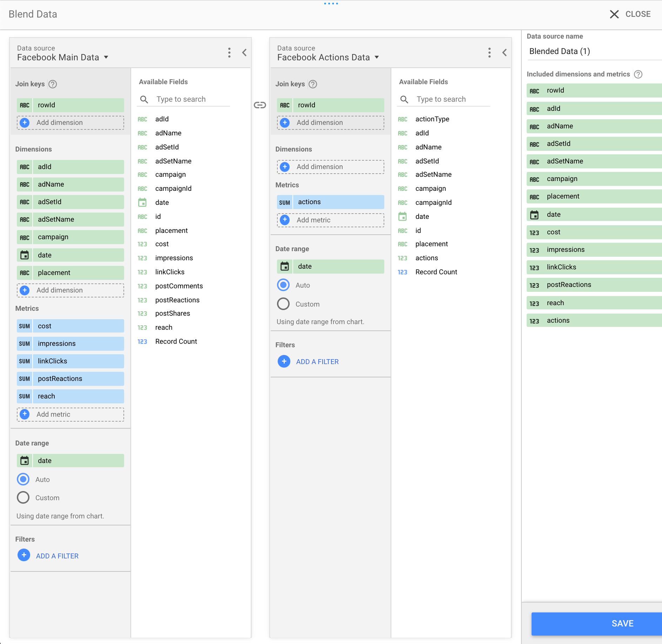Click the CLOSE button
The height and width of the screenshot is (644, 662).
[630, 14]
